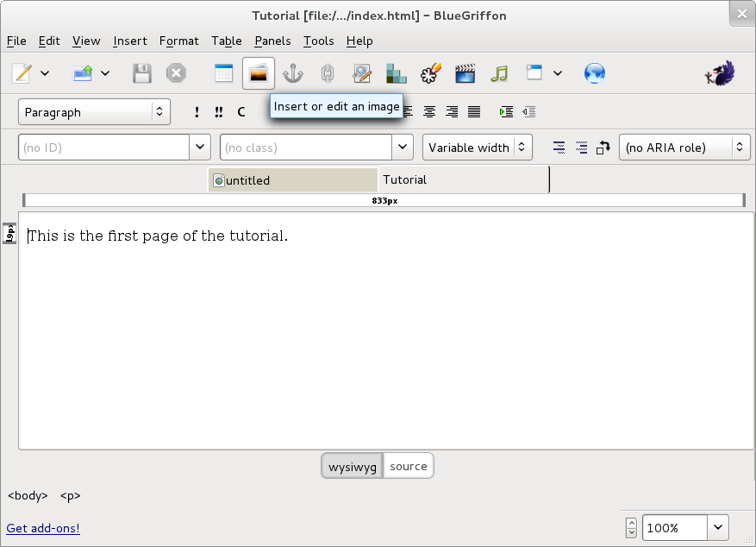Switch to the untitled document tab
This screenshot has width=756, height=547.
[293, 180]
